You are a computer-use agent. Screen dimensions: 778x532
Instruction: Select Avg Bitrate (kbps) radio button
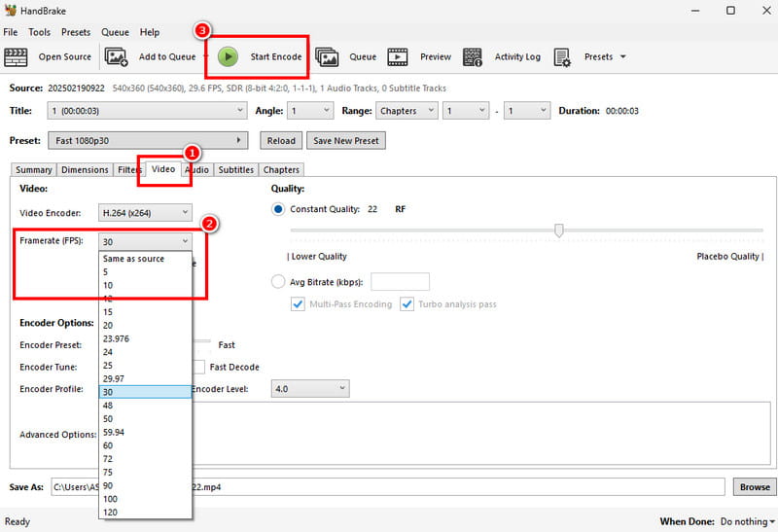[x=278, y=282]
